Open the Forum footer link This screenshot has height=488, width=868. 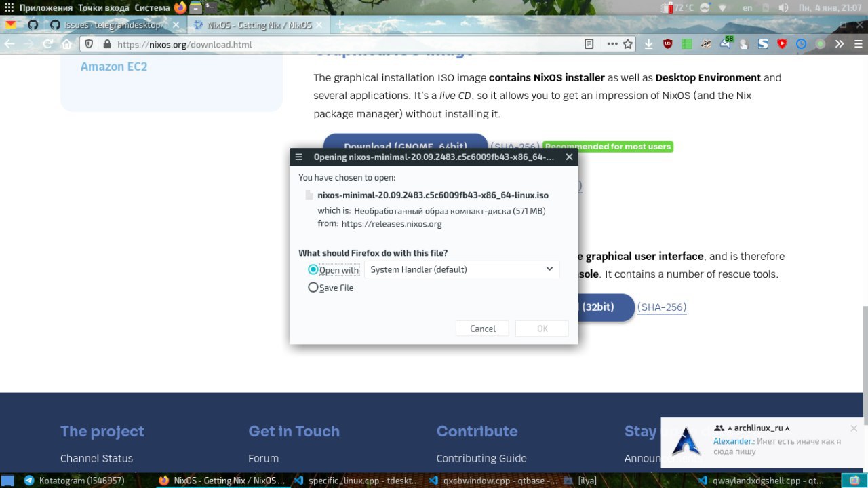click(x=263, y=458)
